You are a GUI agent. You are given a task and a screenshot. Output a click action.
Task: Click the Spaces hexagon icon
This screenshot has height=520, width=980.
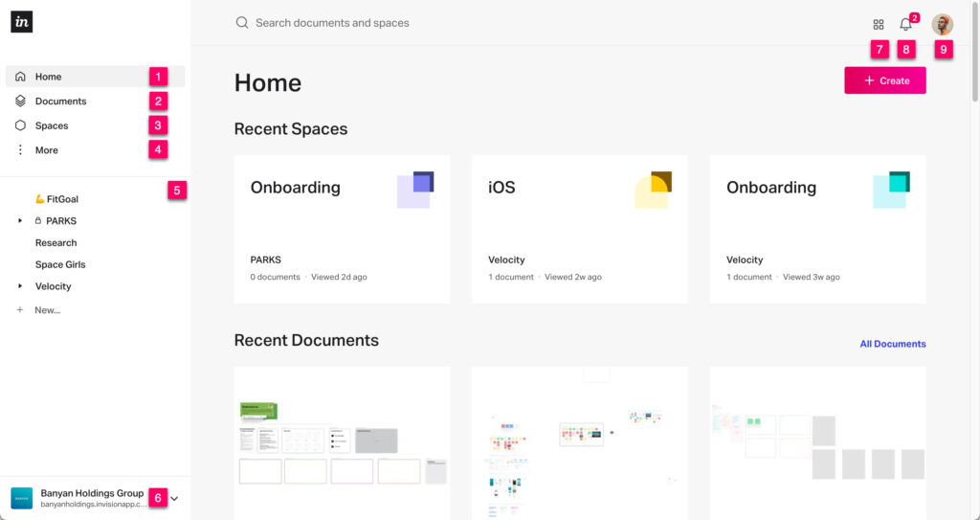tap(20, 125)
